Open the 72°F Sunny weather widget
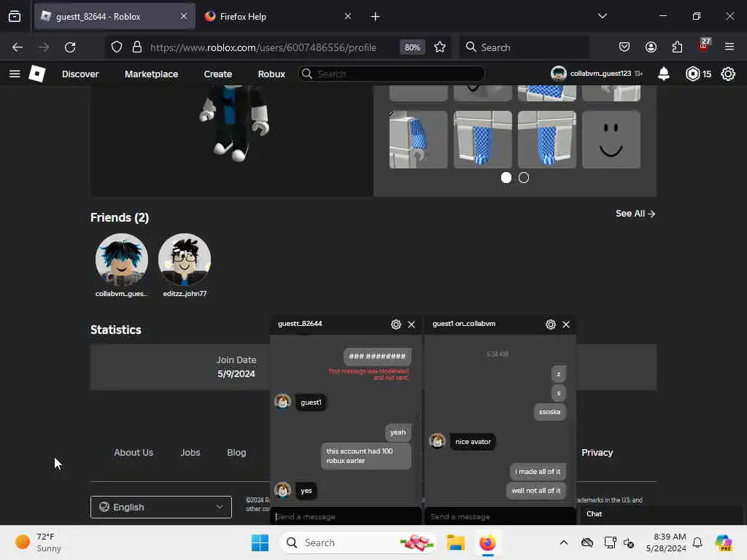This screenshot has width=747, height=560. [x=38, y=542]
